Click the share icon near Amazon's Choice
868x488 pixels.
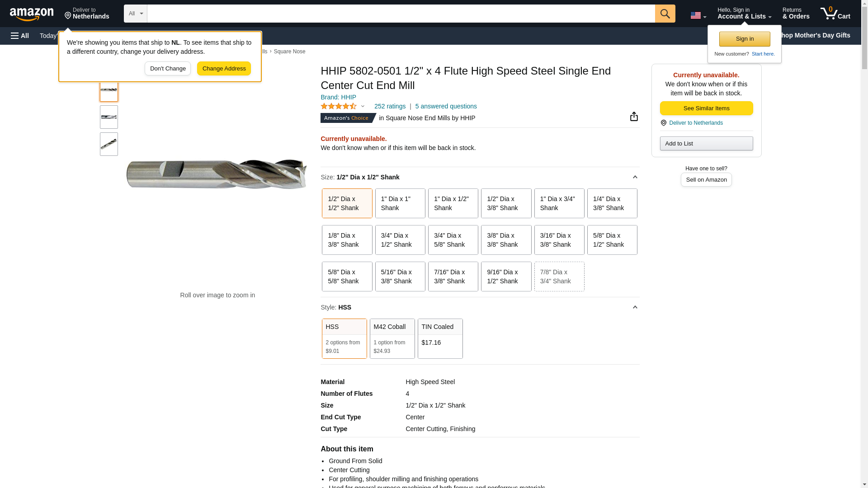[x=634, y=117]
